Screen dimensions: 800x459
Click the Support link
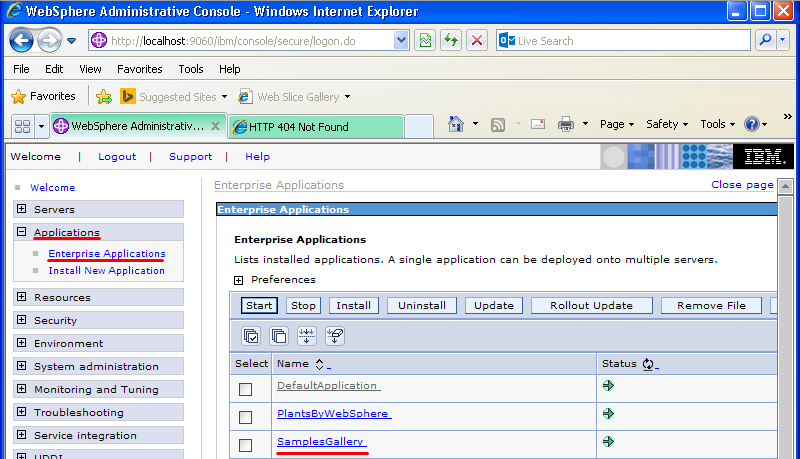click(190, 157)
